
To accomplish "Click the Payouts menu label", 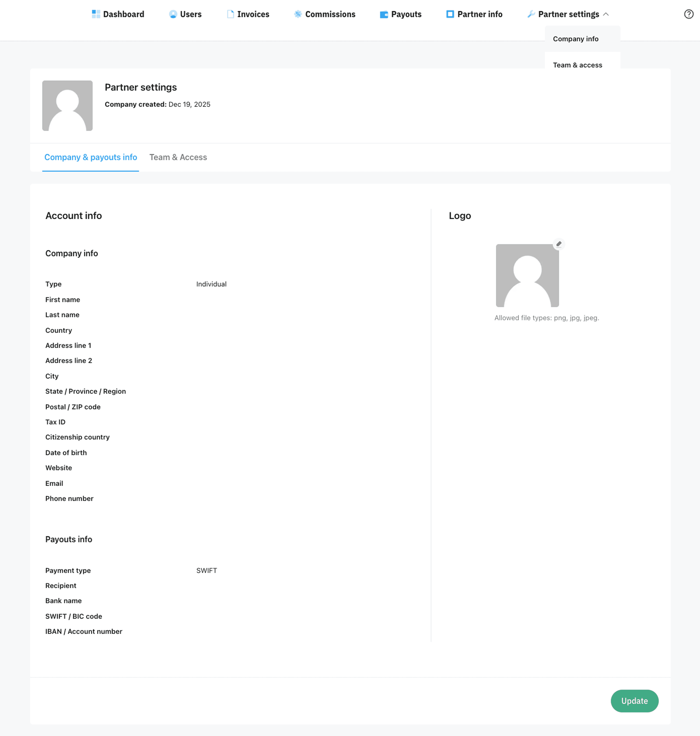I will (406, 14).
